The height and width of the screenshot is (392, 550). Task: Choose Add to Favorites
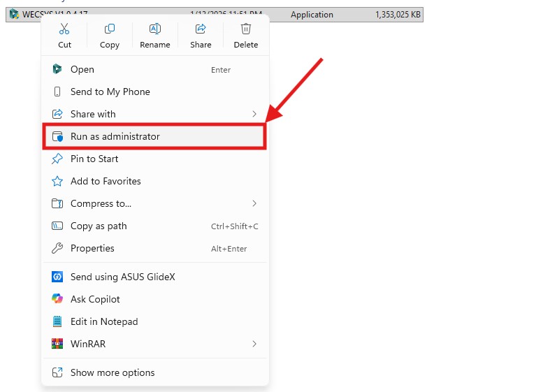coord(154,181)
